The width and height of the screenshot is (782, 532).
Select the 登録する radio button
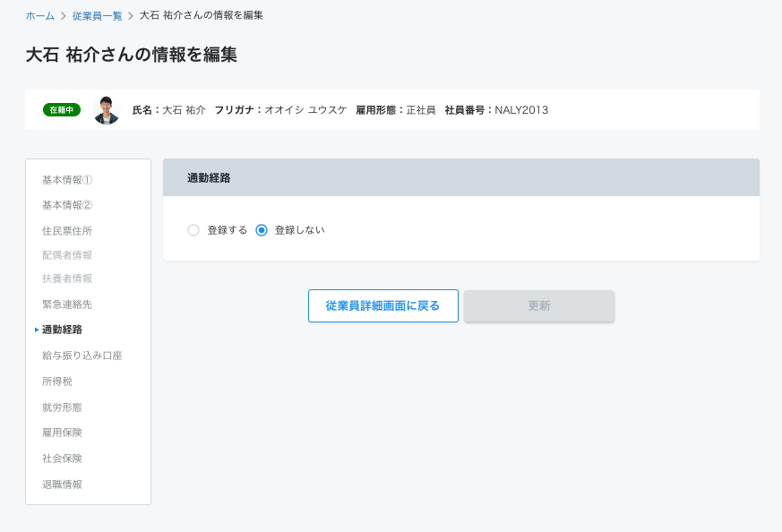[193, 230]
